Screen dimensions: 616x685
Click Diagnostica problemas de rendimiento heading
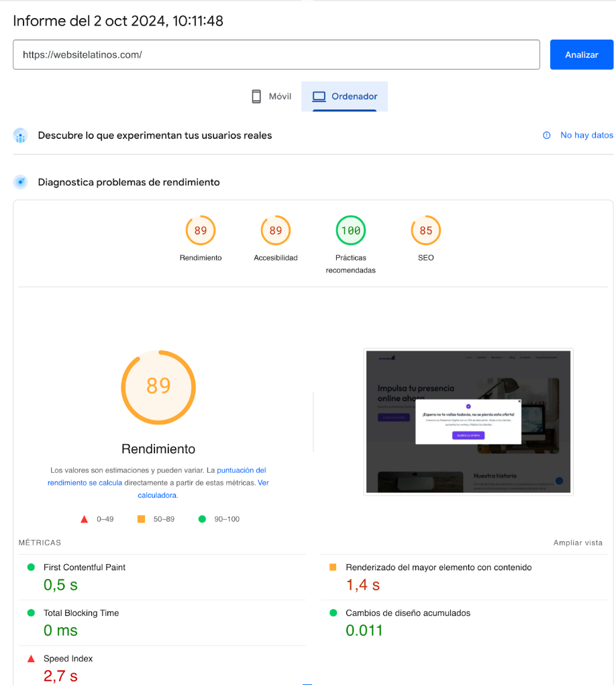click(129, 182)
